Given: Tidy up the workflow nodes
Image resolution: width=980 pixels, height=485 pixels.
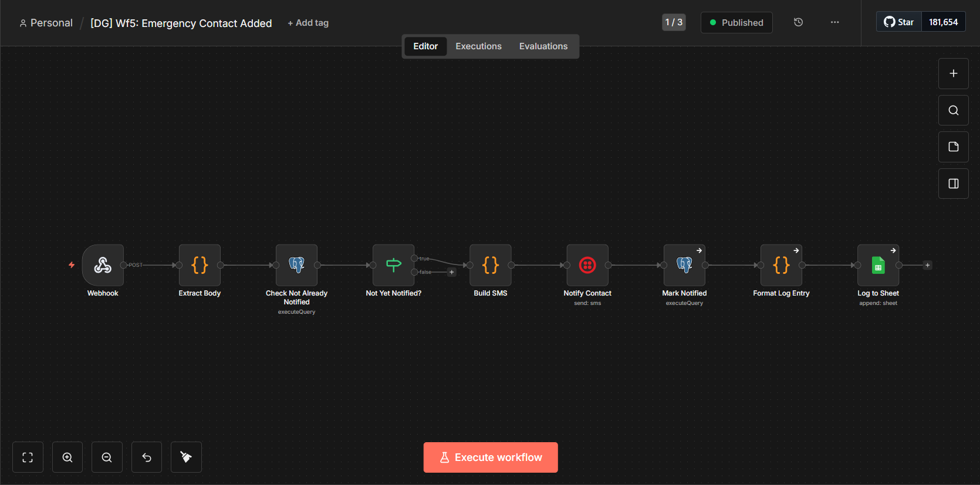Looking at the screenshot, I should (x=186, y=457).
